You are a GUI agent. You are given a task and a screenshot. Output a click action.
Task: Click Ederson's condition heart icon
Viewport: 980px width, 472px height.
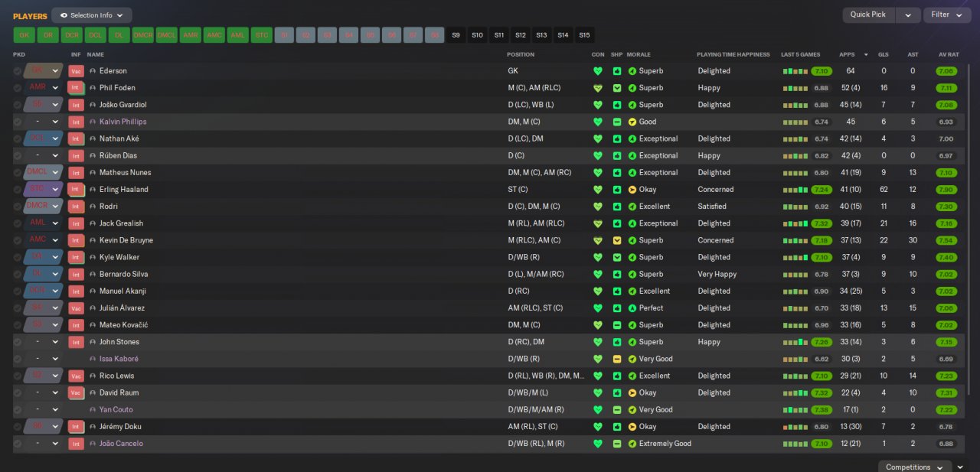click(598, 71)
